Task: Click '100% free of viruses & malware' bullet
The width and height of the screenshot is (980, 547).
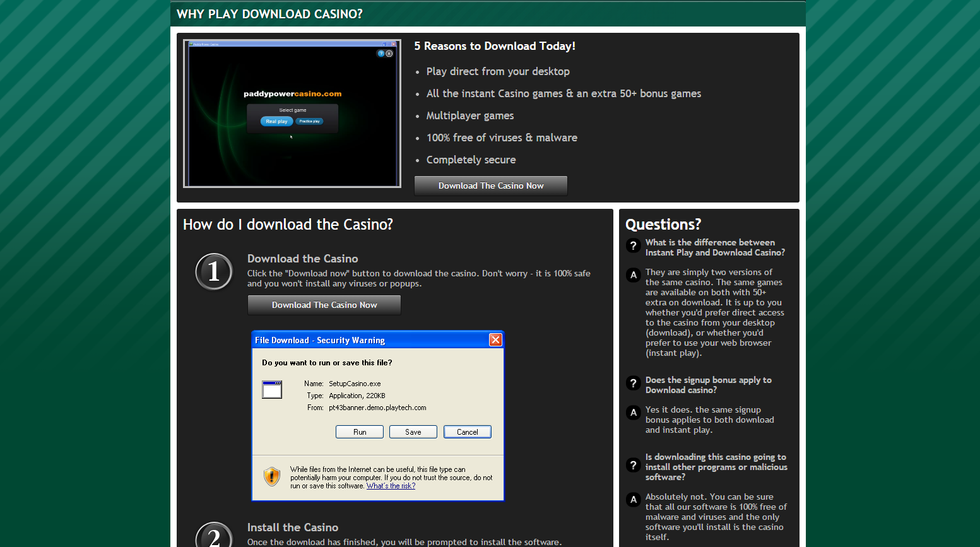Action: tap(502, 138)
